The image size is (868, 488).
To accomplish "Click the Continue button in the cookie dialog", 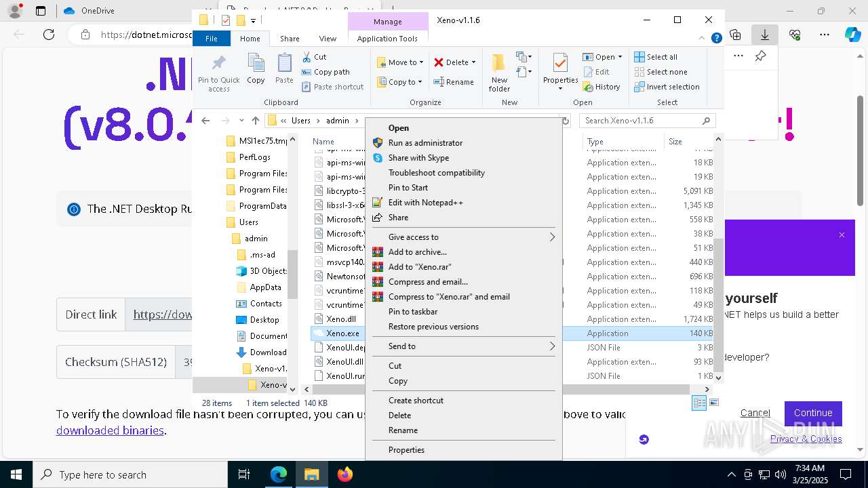I will (813, 413).
